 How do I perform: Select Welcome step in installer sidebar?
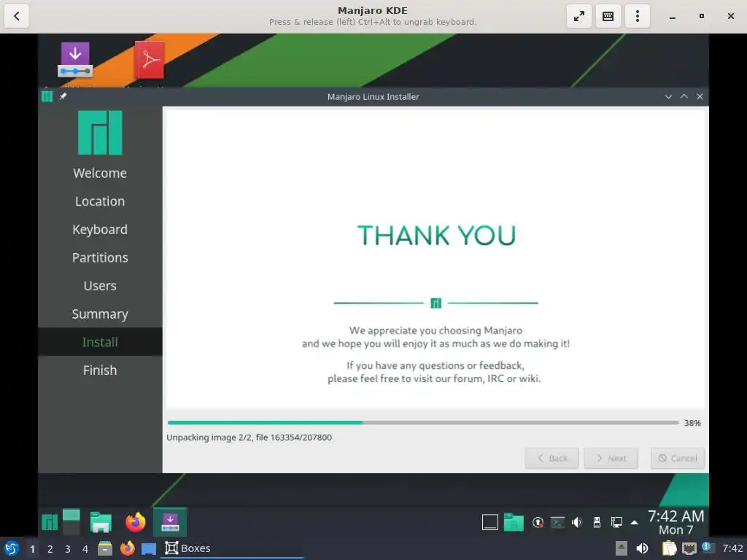[100, 173]
